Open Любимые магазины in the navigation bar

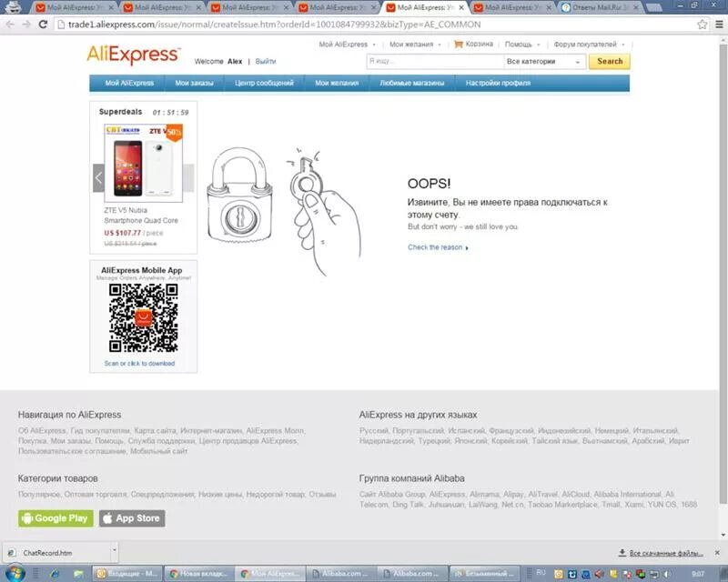[412, 83]
